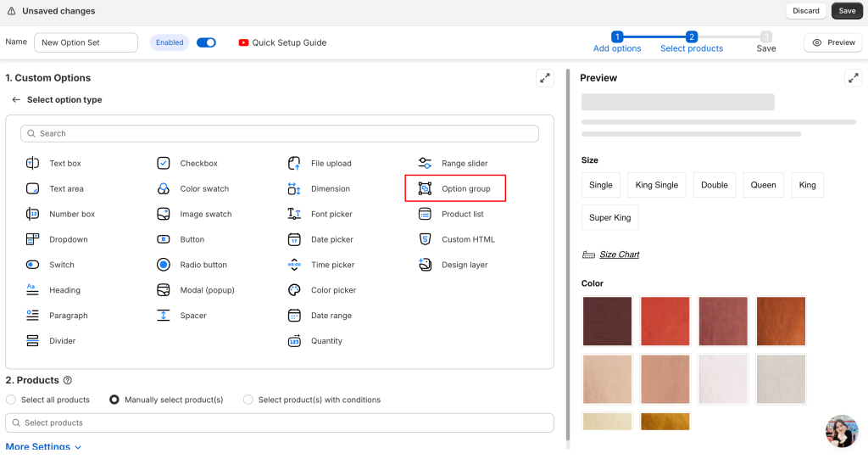Switch to the Add options step
Viewport: 868px width, 459px height.
pyautogui.click(x=617, y=42)
